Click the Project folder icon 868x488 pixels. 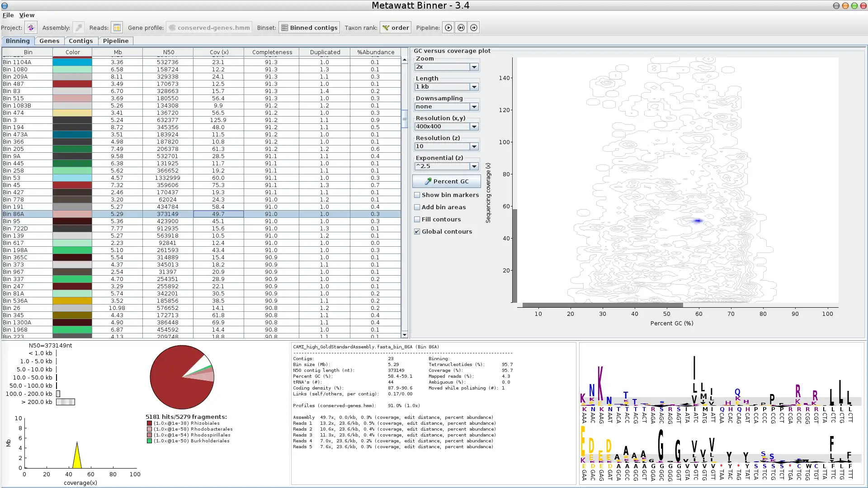coord(31,28)
